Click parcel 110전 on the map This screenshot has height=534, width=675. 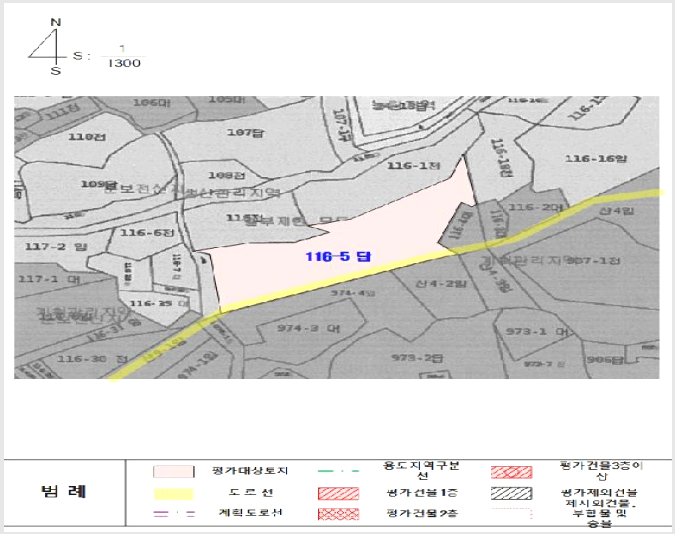click(87, 137)
